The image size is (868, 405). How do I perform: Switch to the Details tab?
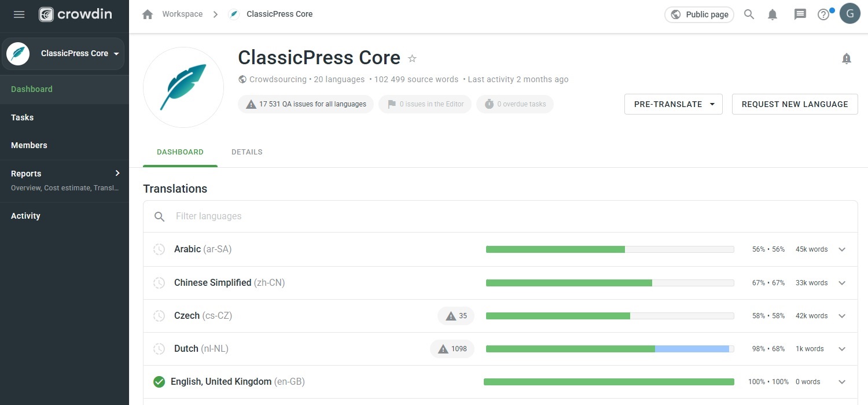(x=247, y=152)
